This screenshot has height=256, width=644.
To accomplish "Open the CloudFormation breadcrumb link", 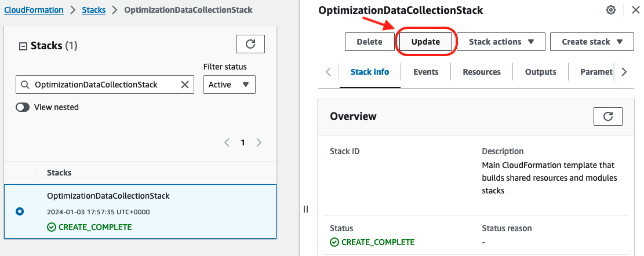I will [34, 10].
